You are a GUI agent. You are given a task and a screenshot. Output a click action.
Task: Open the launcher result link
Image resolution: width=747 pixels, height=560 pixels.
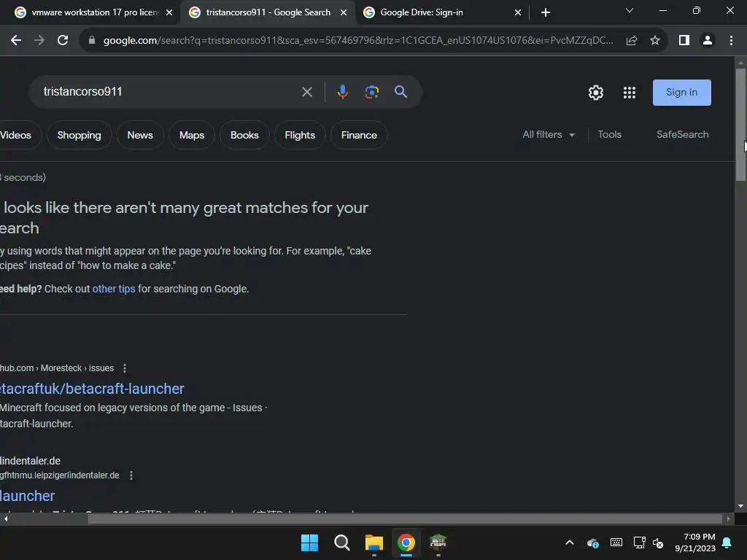27,496
